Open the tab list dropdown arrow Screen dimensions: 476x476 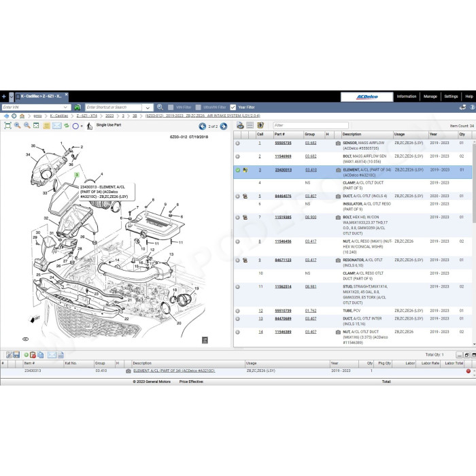tap(12, 97)
